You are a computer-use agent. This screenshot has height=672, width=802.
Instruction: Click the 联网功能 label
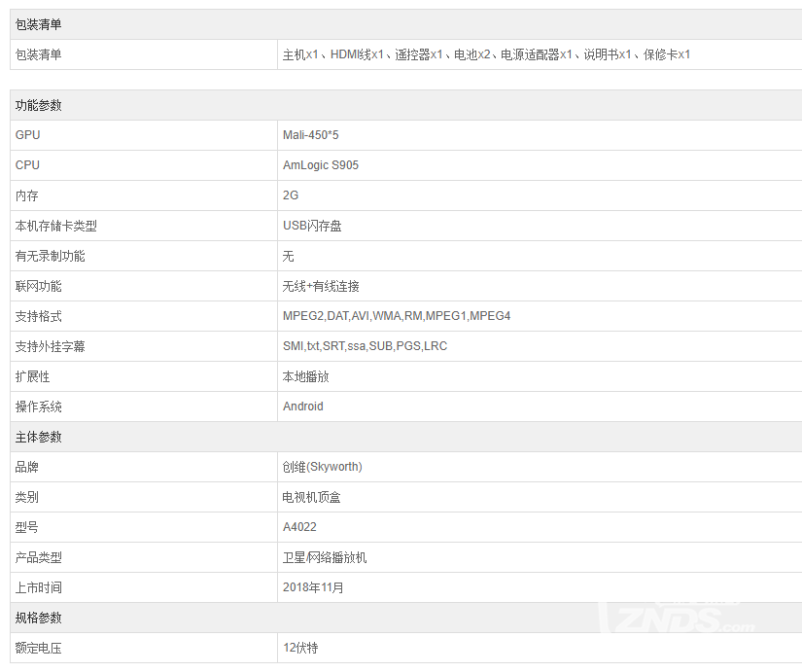(38, 286)
